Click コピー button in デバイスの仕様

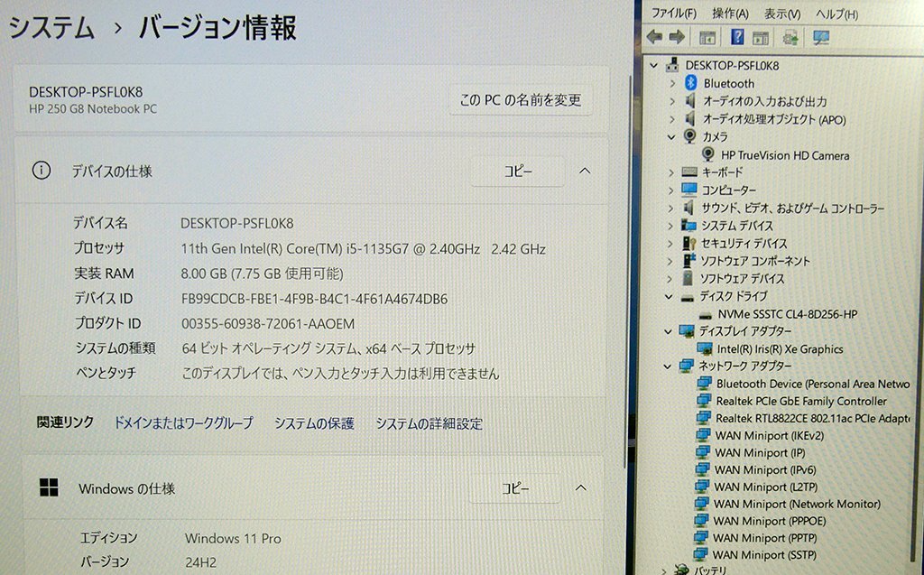point(518,171)
